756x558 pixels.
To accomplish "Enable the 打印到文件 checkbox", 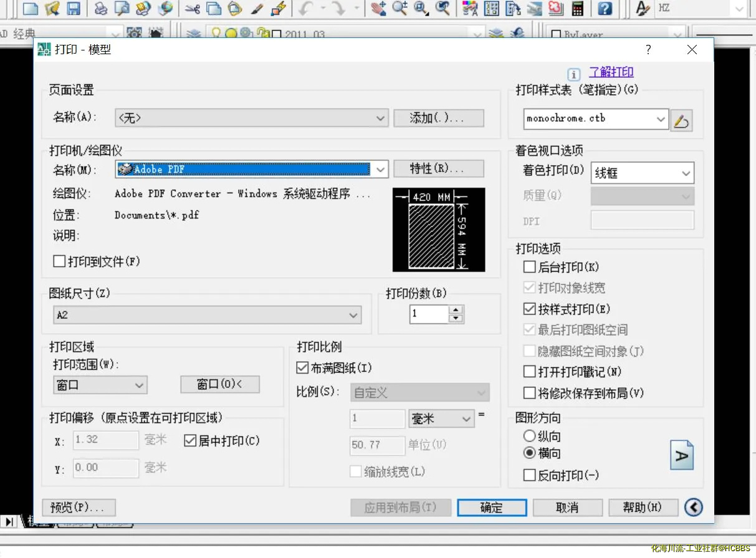I will 59,262.
